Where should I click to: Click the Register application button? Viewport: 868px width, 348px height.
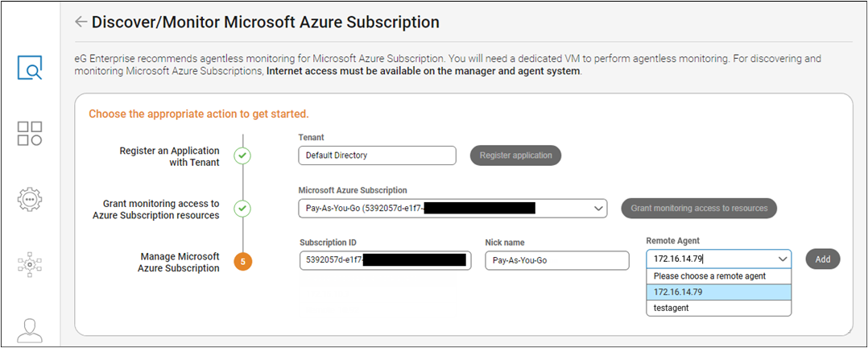(515, 155)
